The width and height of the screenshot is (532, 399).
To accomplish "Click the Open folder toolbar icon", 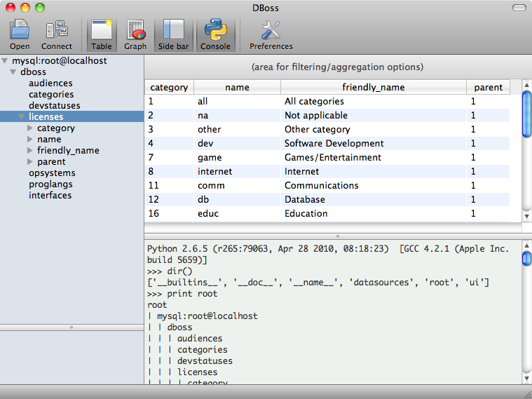I will (20, 34).
